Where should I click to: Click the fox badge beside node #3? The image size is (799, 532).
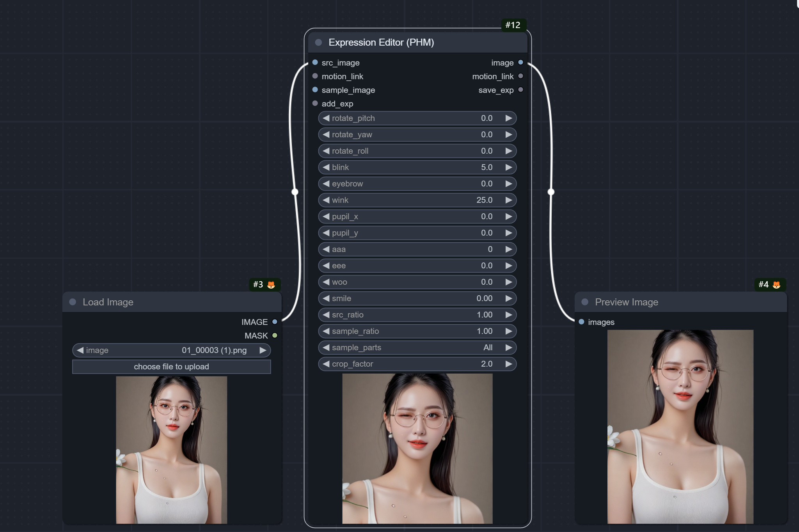click(x=272, y=285)
